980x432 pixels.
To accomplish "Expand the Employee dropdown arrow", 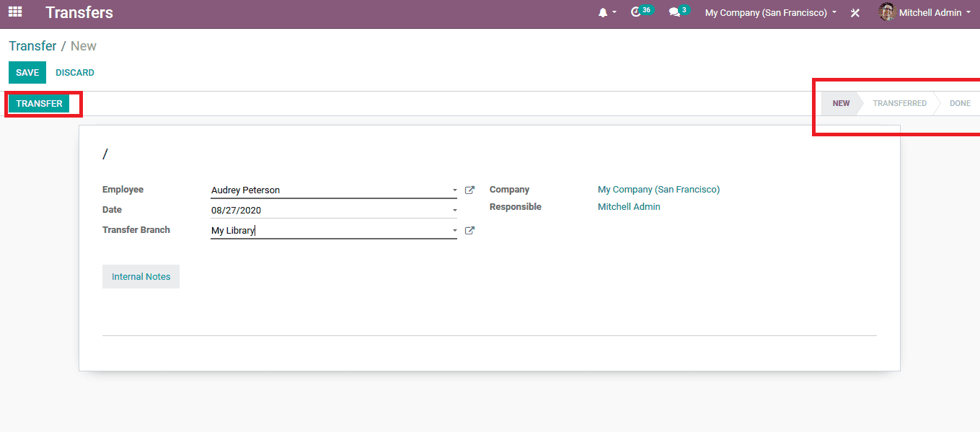I will [x=454, y=190].
